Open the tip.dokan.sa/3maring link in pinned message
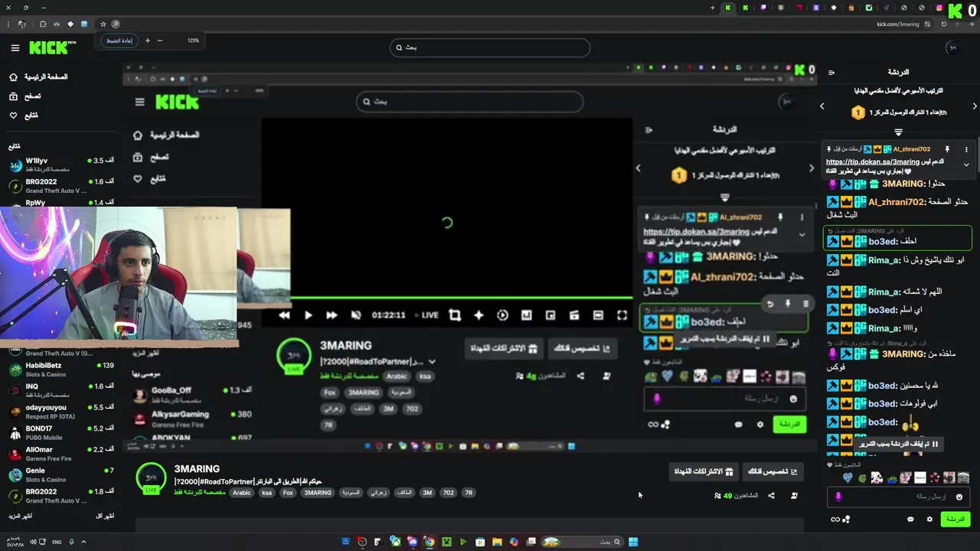This screenshot has width=980, height=551. pyautogui.click(x=873, y=162)
